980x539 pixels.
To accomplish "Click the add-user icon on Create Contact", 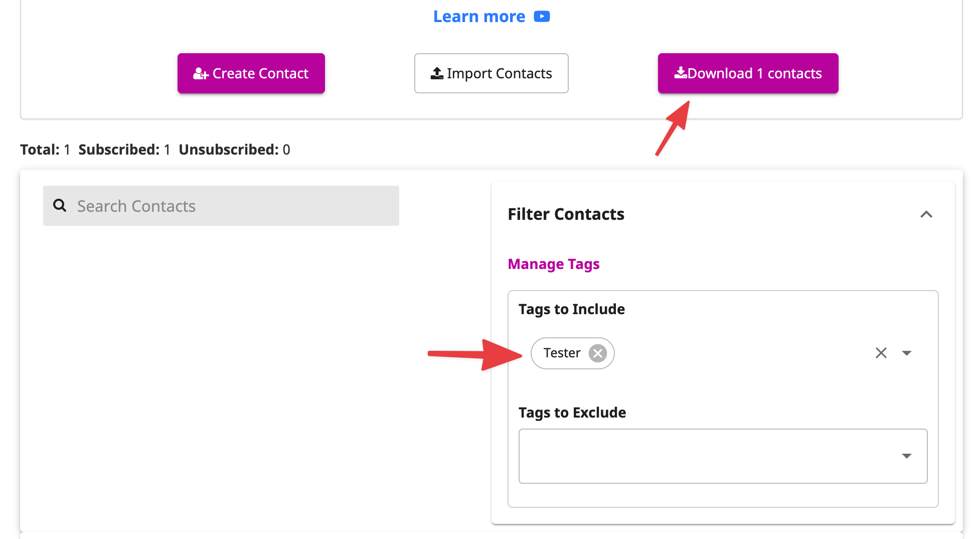I will pos(201,74).
